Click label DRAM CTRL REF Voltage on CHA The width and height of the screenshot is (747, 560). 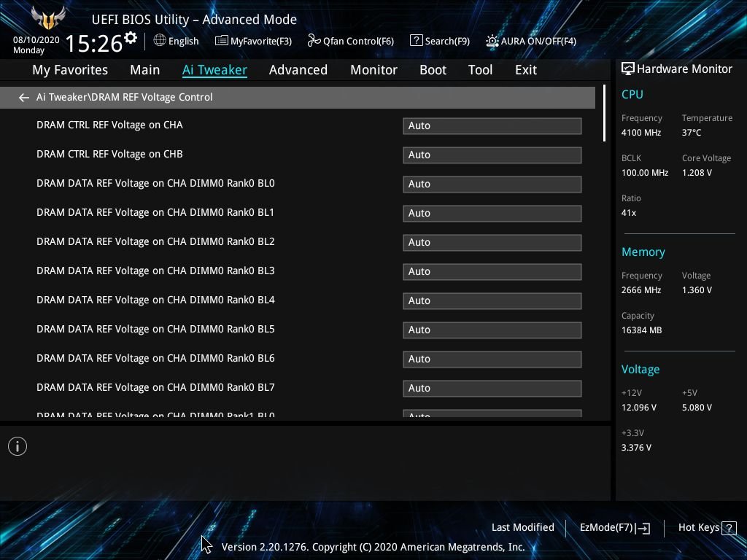(x=109, y=125)
